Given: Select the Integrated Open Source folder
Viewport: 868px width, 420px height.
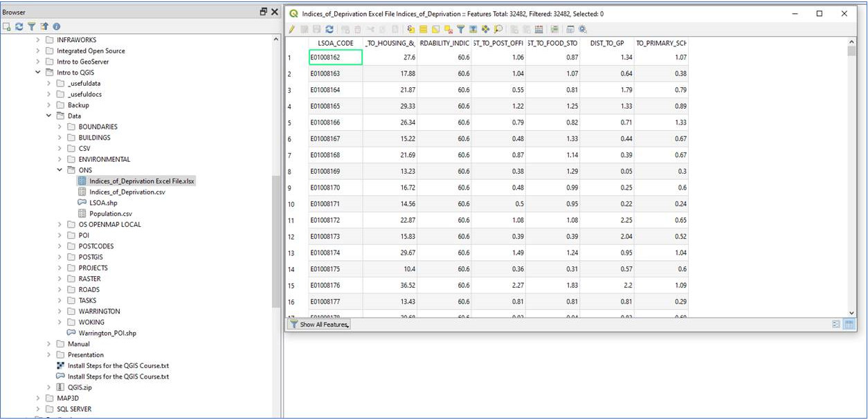Looking at the screenshot, I should [91, 51].
